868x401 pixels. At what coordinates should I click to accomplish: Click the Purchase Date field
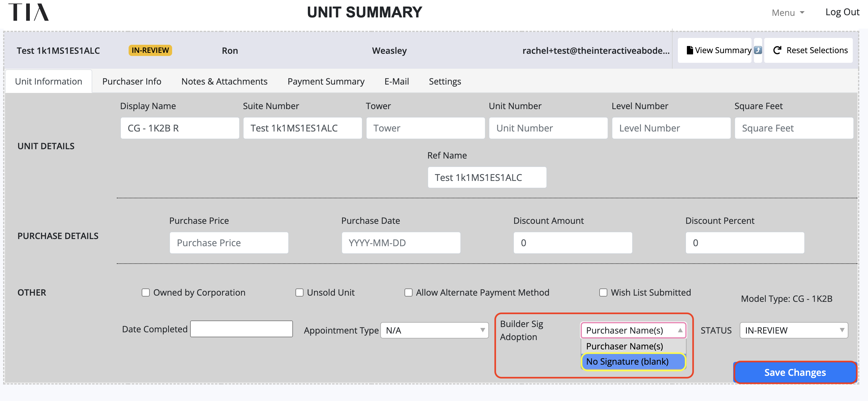[401, 243]
